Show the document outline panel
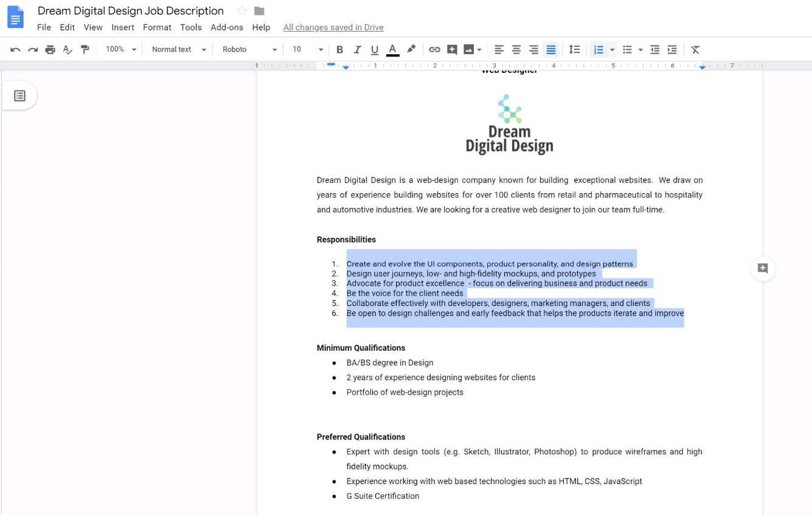 (x=19, y=96)
